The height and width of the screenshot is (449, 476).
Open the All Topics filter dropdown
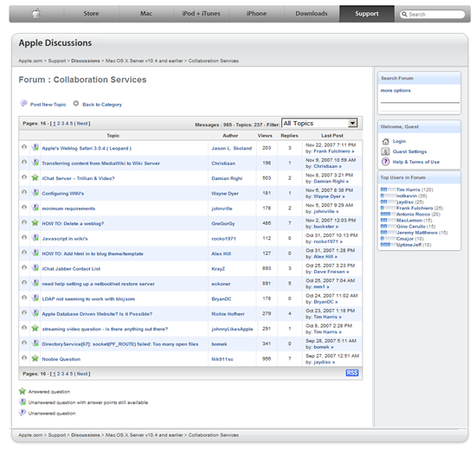(319, 123)
